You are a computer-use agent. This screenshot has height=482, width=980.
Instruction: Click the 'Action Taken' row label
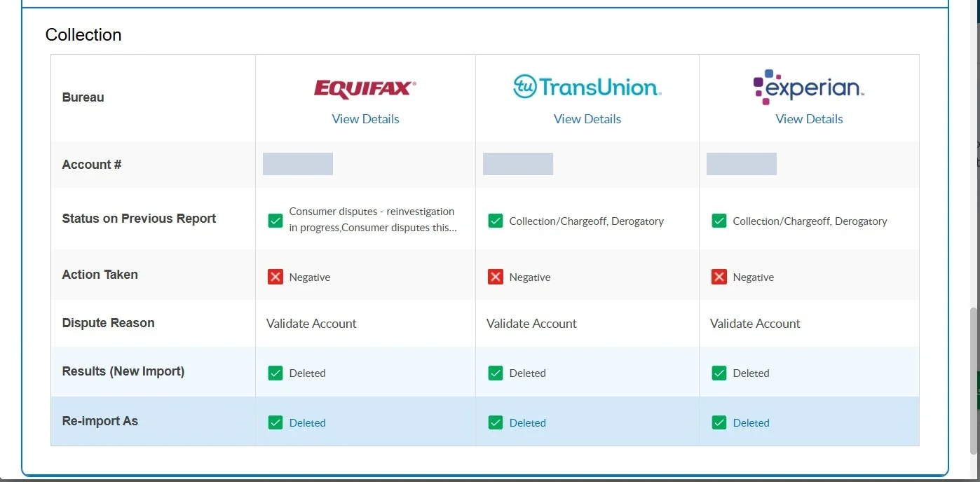pos(100,275)
